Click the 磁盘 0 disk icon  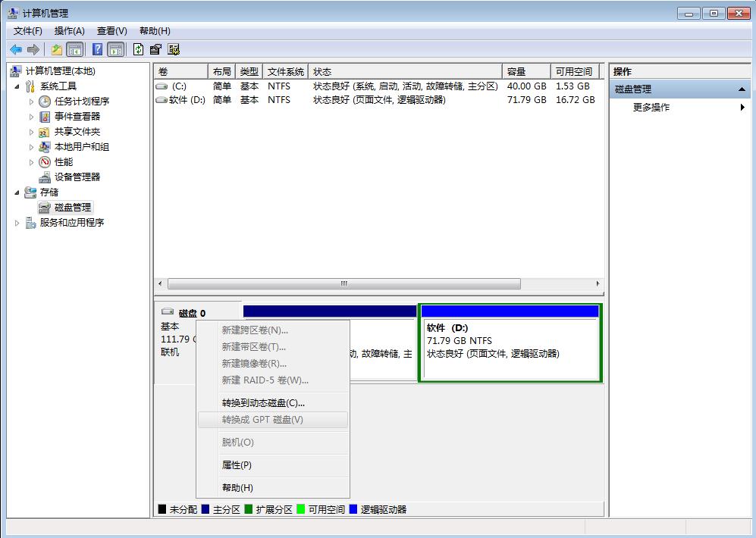coord(168,311)
